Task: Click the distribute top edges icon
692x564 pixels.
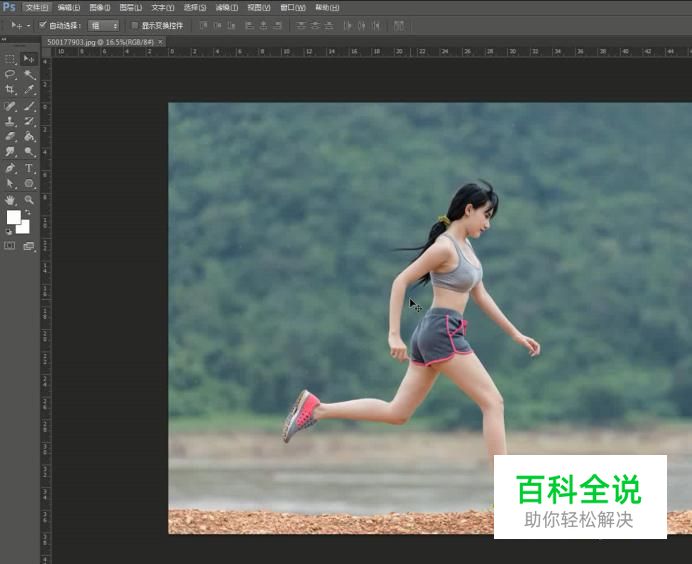Action: pos(301,26)
